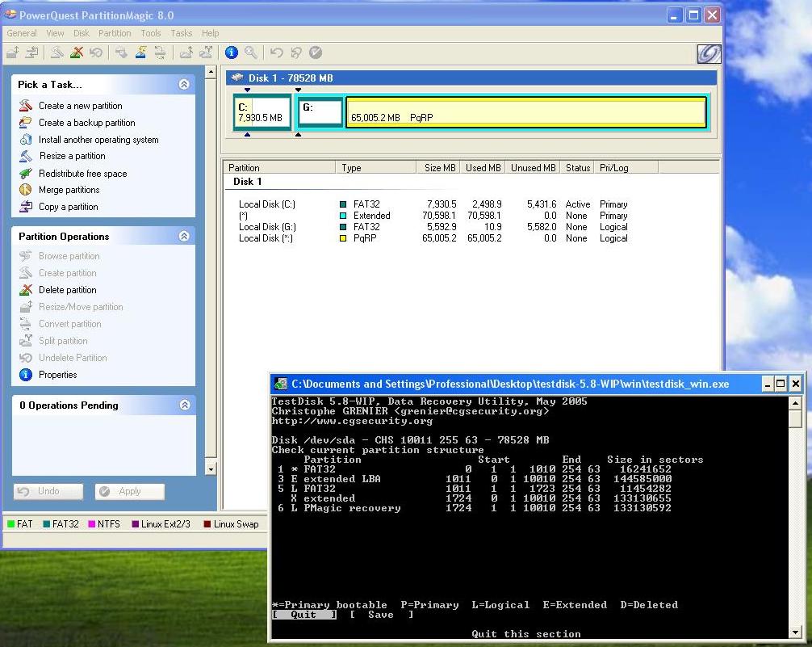Click the blue Properties info toolbar icon

coord(232,53)
